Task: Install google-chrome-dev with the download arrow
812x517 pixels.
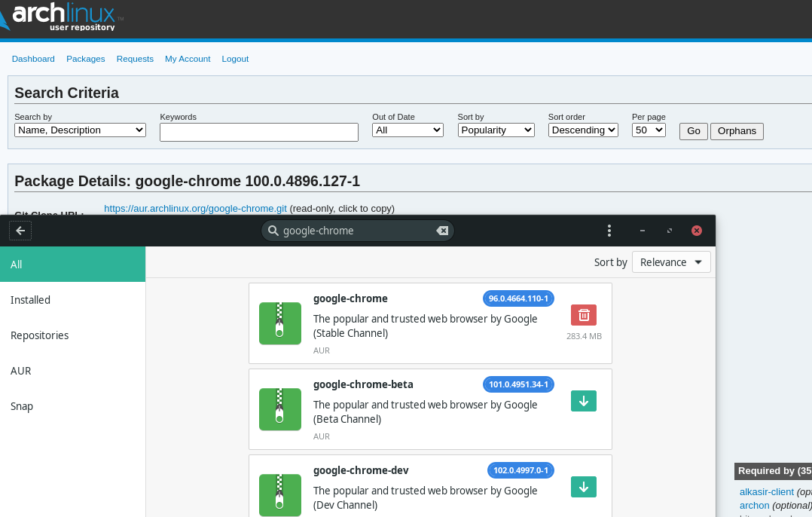Action: (x=583, y=487)
